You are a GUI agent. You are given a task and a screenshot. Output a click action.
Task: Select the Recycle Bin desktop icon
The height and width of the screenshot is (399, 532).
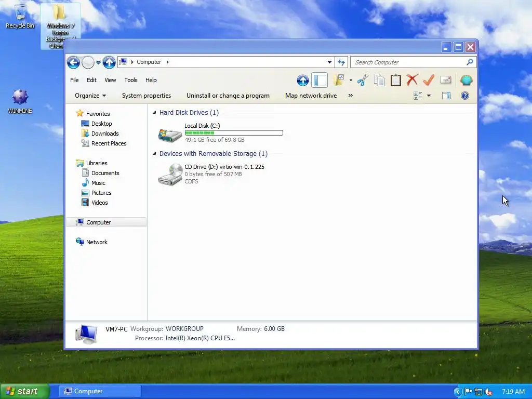pos(20,16)
